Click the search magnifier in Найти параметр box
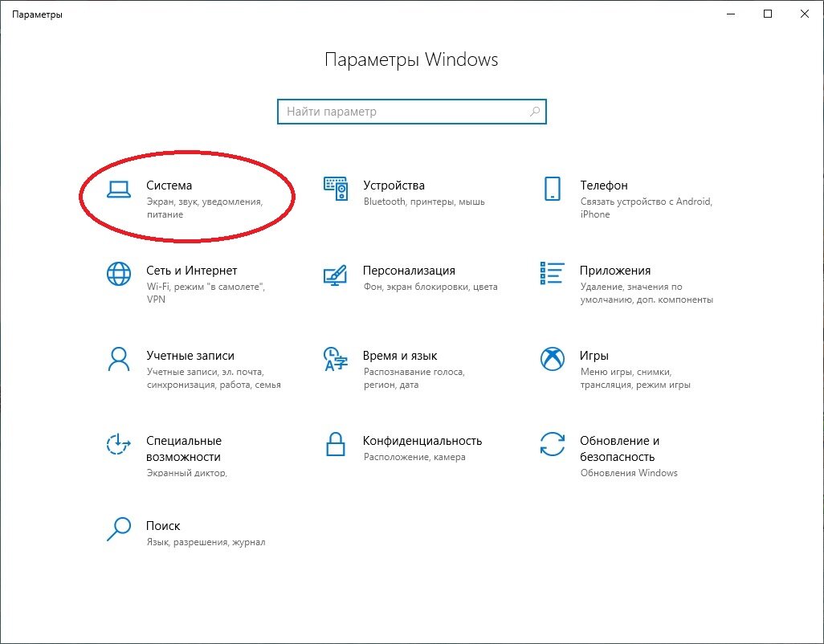The height and width of the screenshot is (644, 824). click(535, 112)
